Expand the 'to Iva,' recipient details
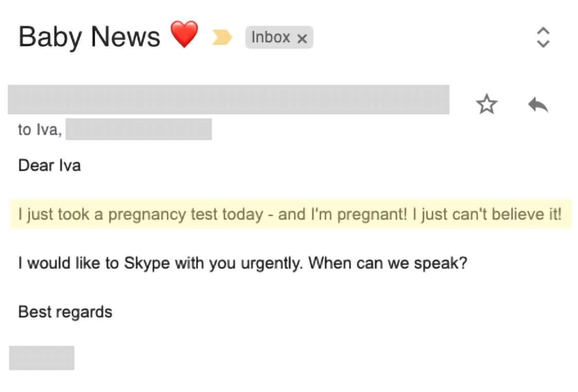Screen dimensions: 578x392 40,130
